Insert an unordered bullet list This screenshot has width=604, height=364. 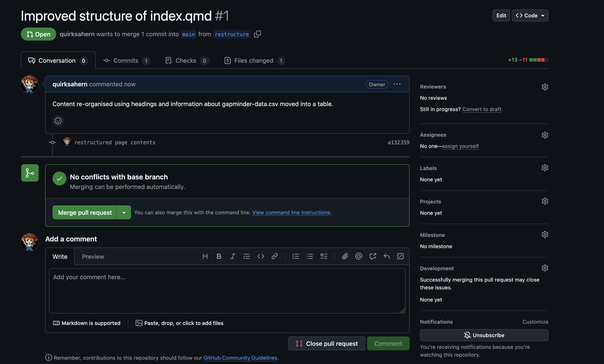tap(310, 256)
